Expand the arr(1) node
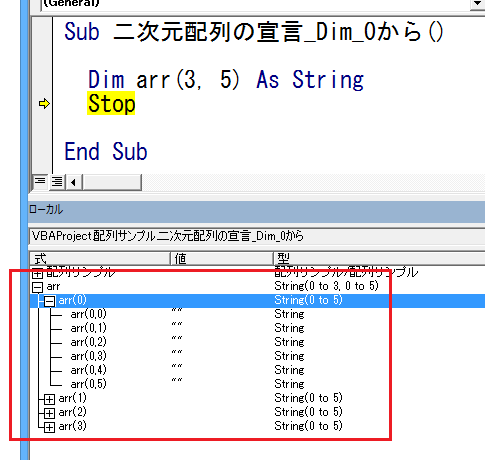The height and width of the screenshot is (460, 485). pos(49,399)
